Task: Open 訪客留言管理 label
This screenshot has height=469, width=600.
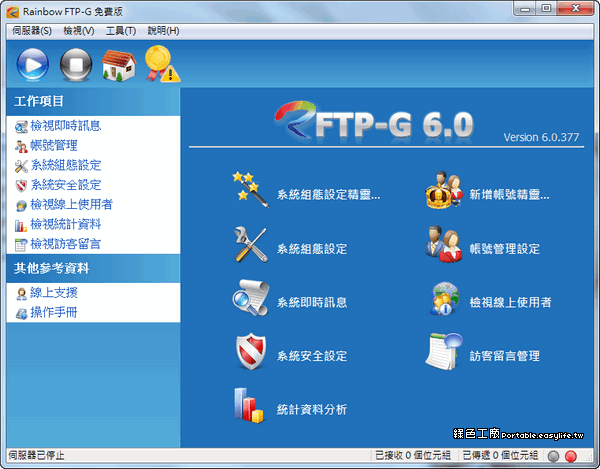Action: [x=505, y=356]
